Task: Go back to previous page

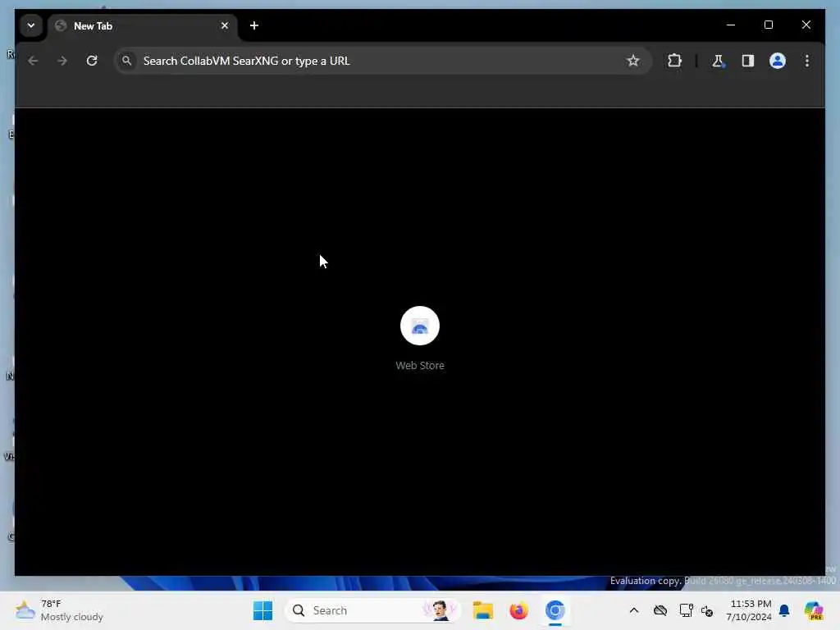Action: [x=33, y=61]
